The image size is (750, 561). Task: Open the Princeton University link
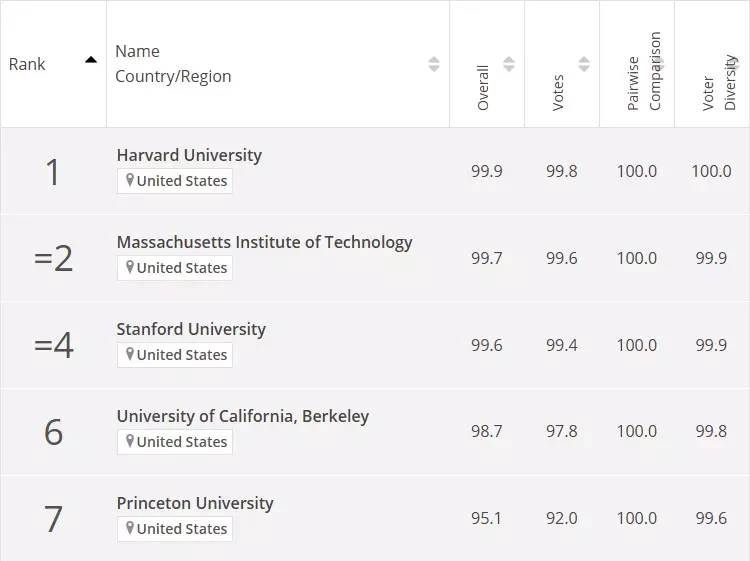[195, 503]
